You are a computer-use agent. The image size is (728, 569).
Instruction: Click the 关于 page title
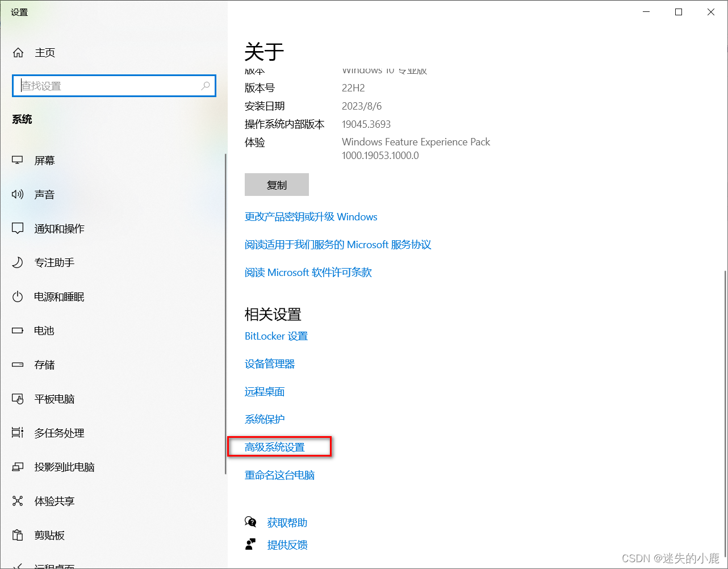tap(264, 52)
